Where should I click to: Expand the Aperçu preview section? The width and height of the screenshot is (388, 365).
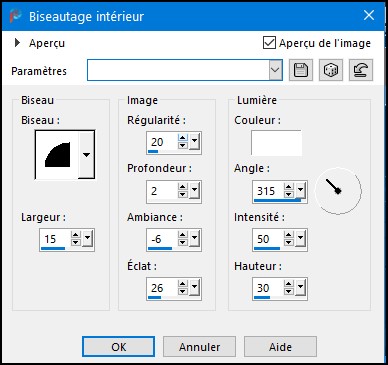pyautogui.click(x=17, y=43)
